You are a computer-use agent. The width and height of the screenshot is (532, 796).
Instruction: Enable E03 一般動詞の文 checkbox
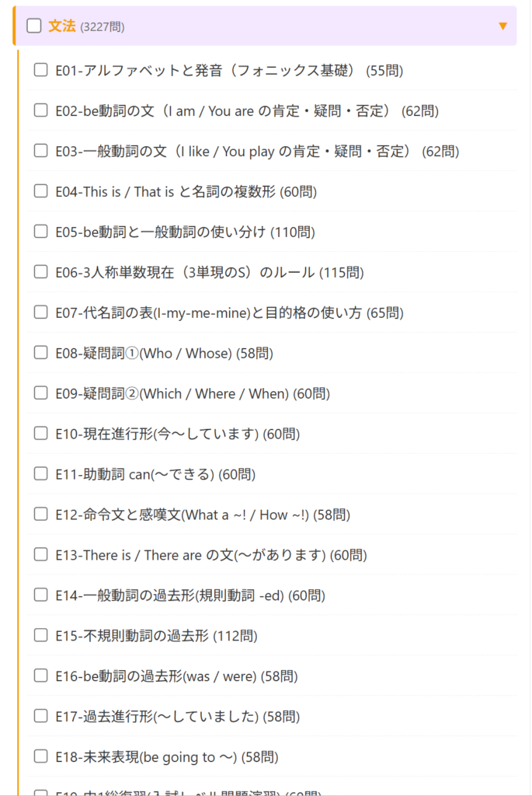(41, 152)
